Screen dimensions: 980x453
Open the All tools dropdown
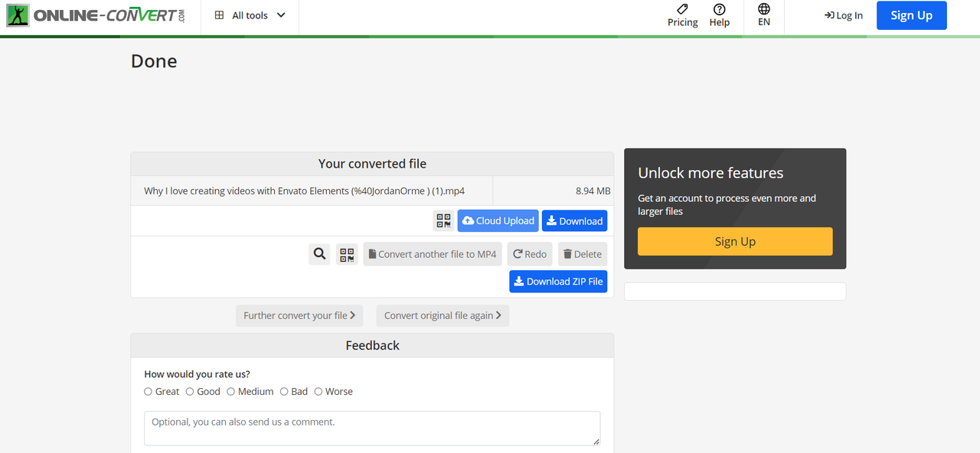point(250,15)
